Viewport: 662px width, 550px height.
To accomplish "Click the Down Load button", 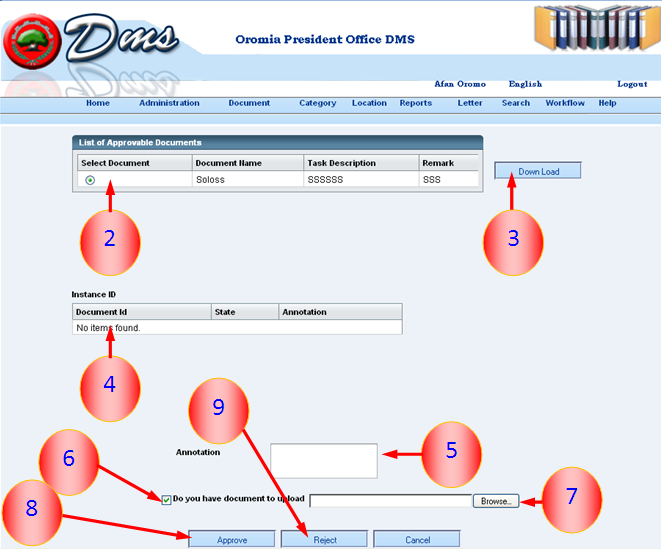I will (538, 171).
